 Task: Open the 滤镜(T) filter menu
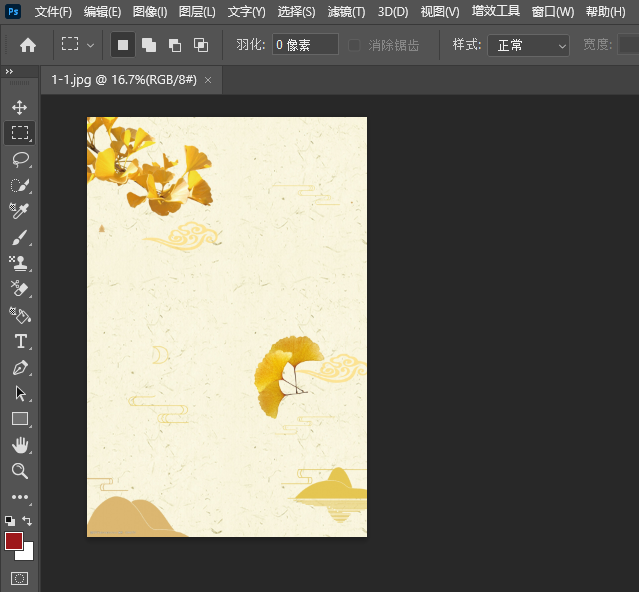[346, 12]
